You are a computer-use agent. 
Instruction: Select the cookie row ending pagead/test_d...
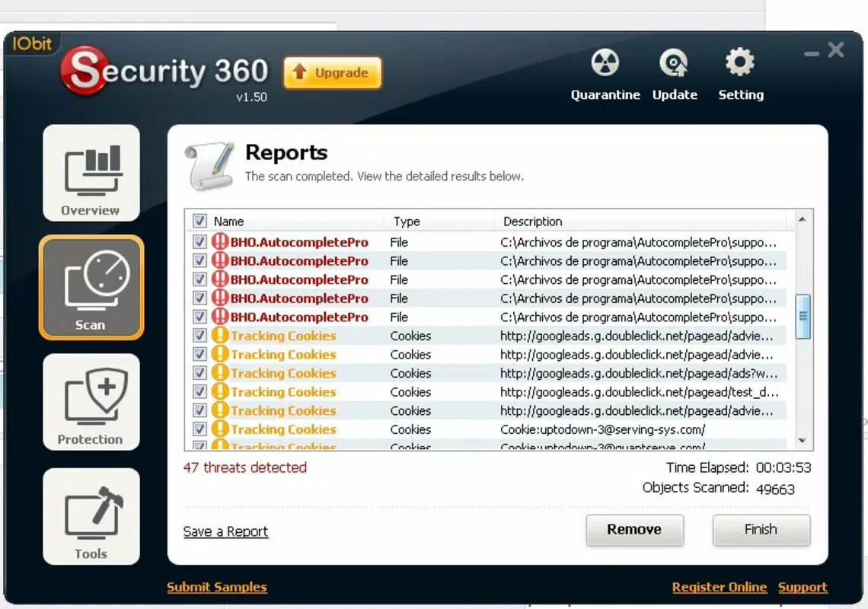490,392
